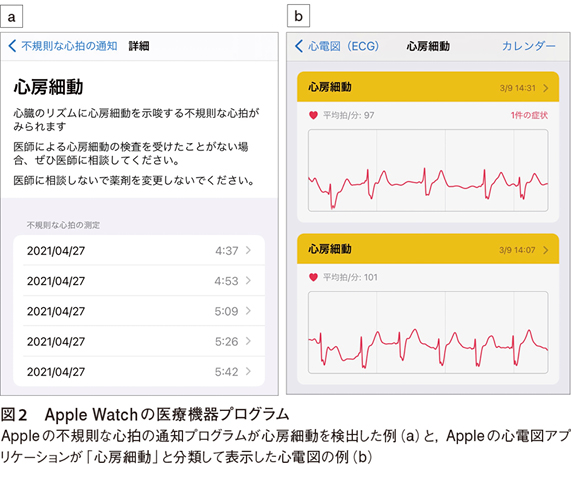Image resolution: width=571 pixels, height=478 pixels.
Task: Open the chevron on the 3/9 14:31 card
Action: (x=546, y=88)
